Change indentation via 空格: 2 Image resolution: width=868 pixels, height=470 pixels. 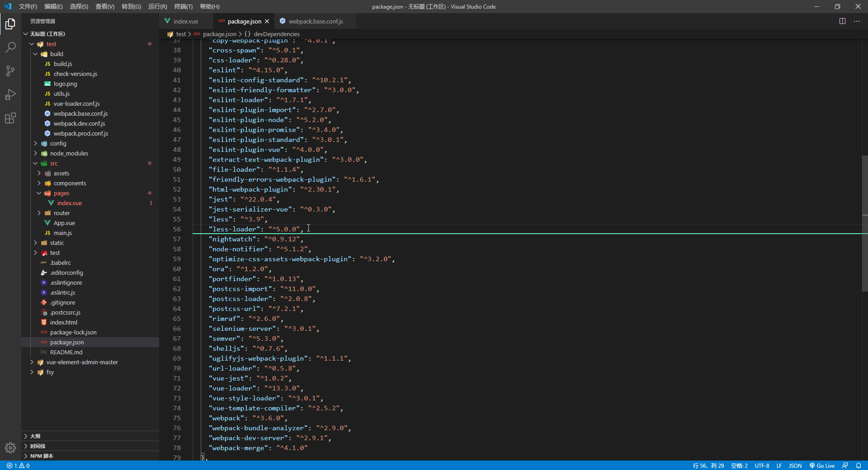(739, 465)
